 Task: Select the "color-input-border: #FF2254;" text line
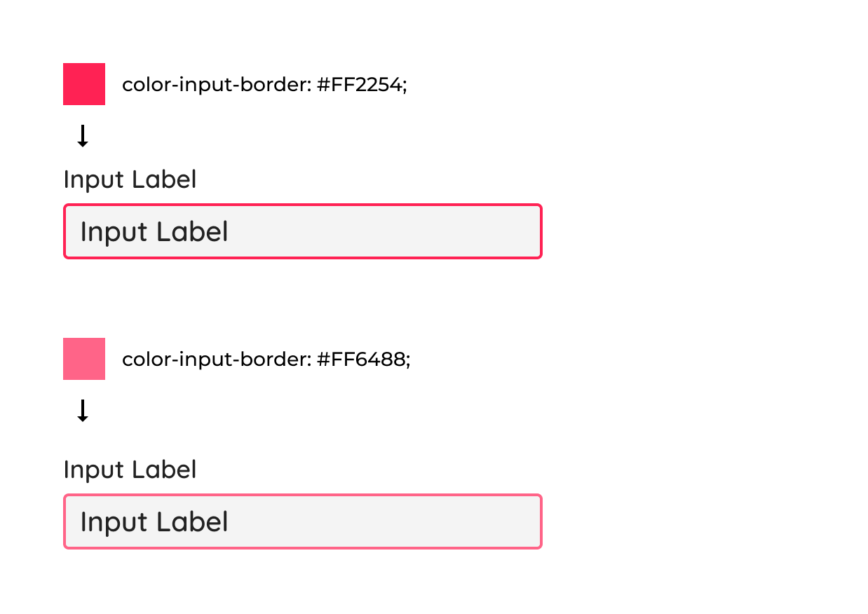tap(264, 85)
